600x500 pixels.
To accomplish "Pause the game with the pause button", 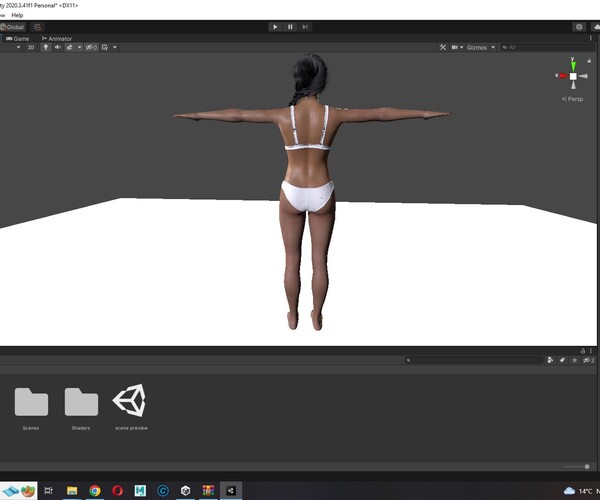I will [290, 27].
